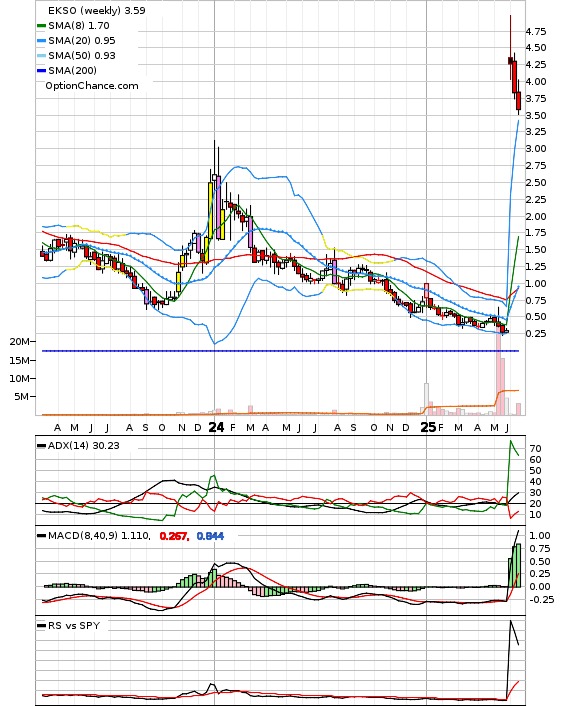
Task: Click the blue MACD value 0.844
Action: click(210, 536)
